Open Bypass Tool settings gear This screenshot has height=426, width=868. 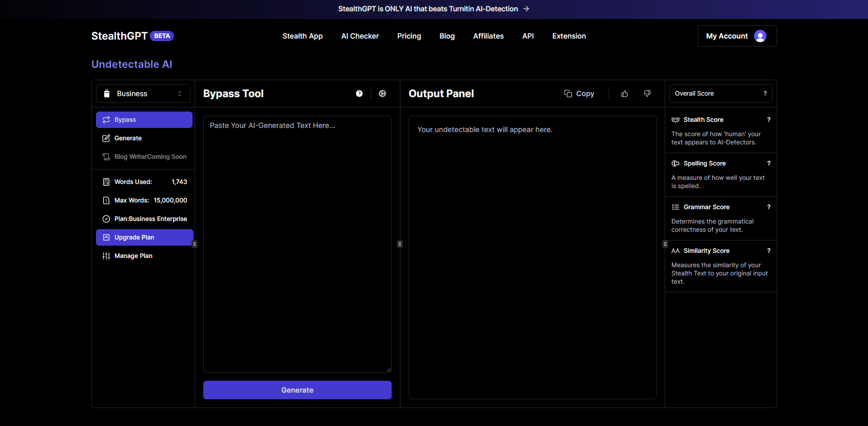[x=382, y=94]
